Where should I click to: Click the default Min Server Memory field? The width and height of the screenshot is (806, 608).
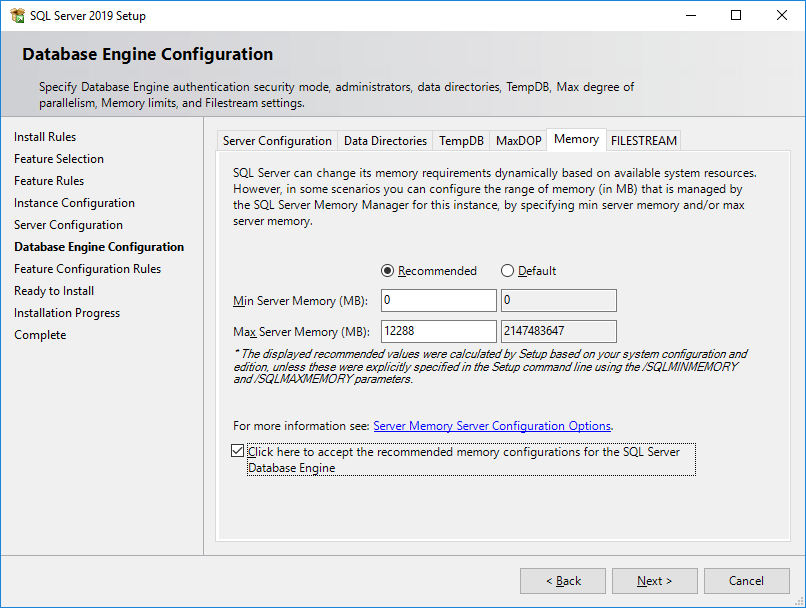pyautogui.click(x=559, y=300)
